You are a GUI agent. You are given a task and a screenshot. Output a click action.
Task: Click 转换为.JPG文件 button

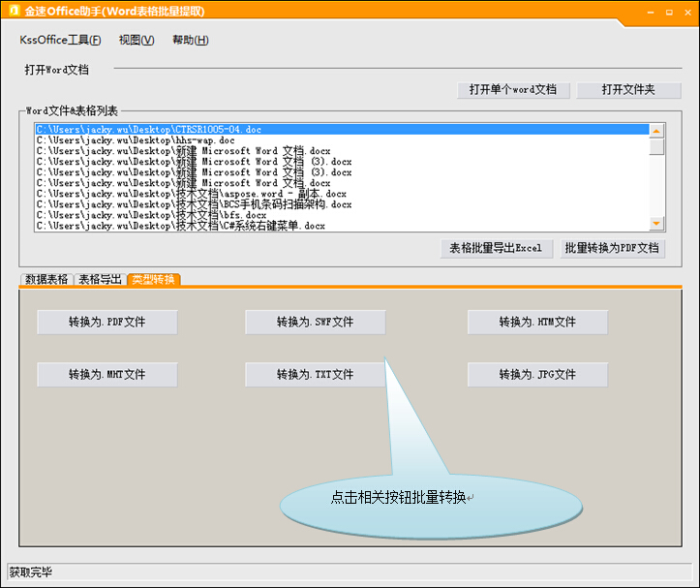coord(537,375)
